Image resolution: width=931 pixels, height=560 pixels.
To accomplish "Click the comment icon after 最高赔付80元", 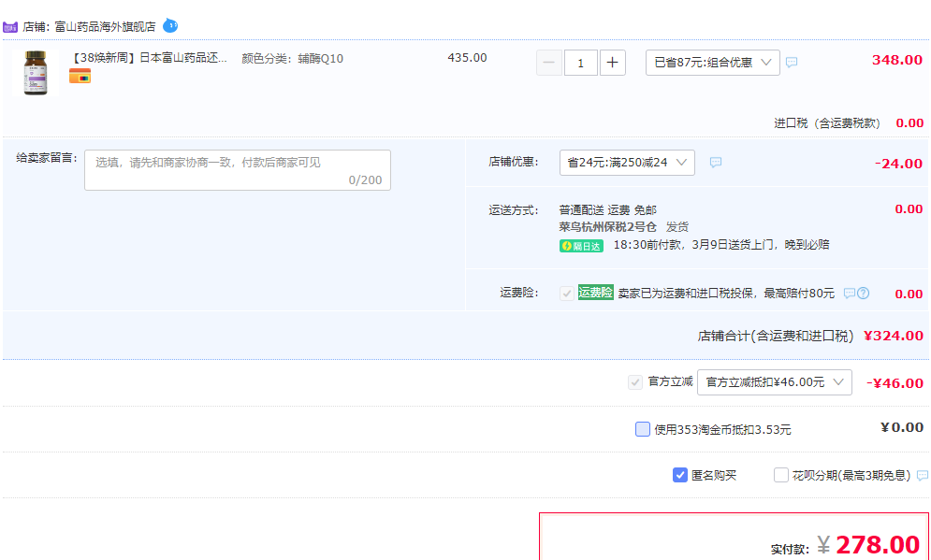I will [850, 293].
